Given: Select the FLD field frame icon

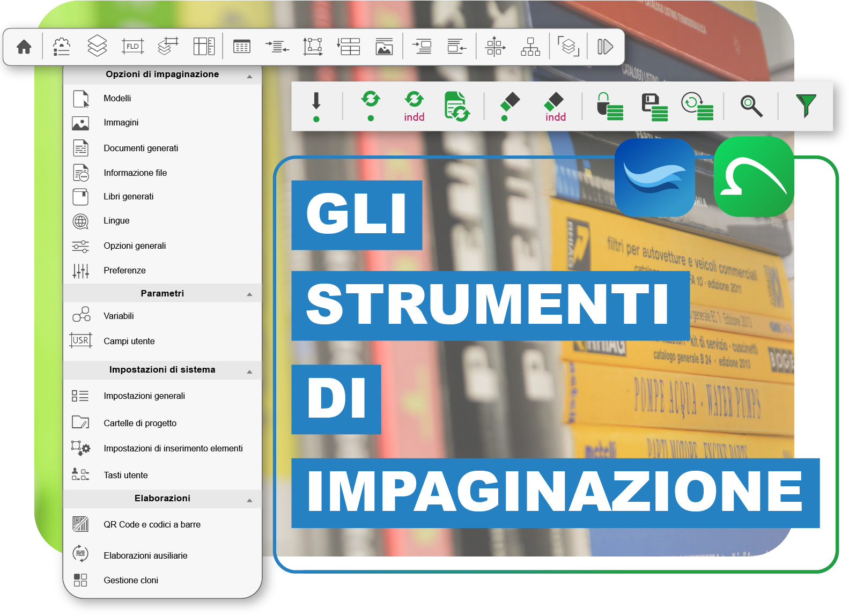Looking at the screenshot, I should (x=132, y=47).
